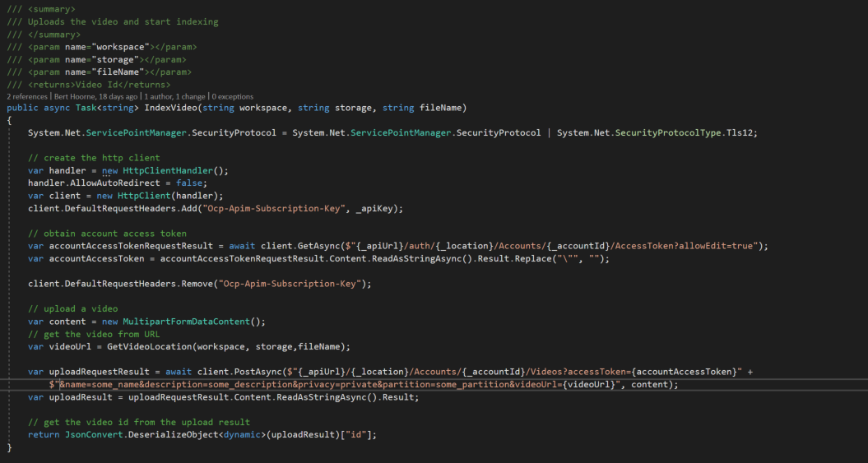Click the 'DeserializeObject' method call
This screenshot has width=868, height=463.
pos(174,435)
